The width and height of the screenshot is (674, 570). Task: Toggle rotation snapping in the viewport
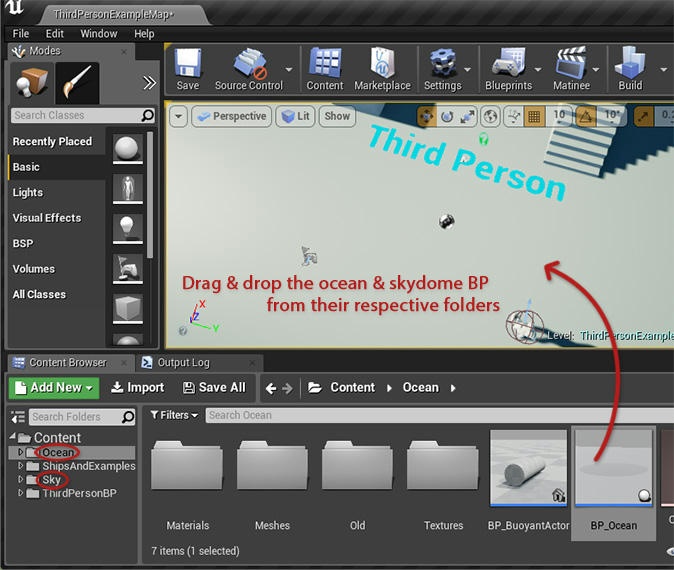[587, 116]
